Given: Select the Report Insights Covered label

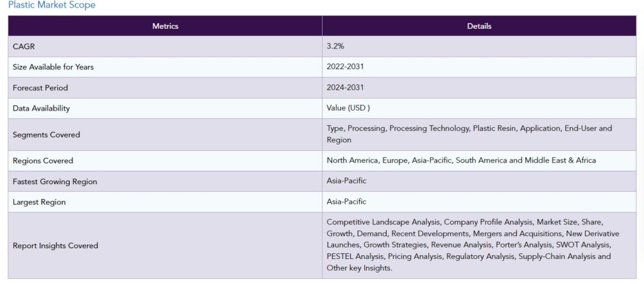Looking at the screenshot, I should (55, 246).
